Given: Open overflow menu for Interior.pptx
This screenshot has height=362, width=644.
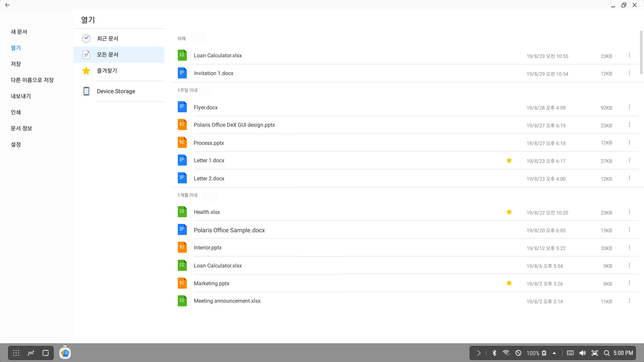Looking at the screenshot, I should pyautogui.click(x=629, y=247).
